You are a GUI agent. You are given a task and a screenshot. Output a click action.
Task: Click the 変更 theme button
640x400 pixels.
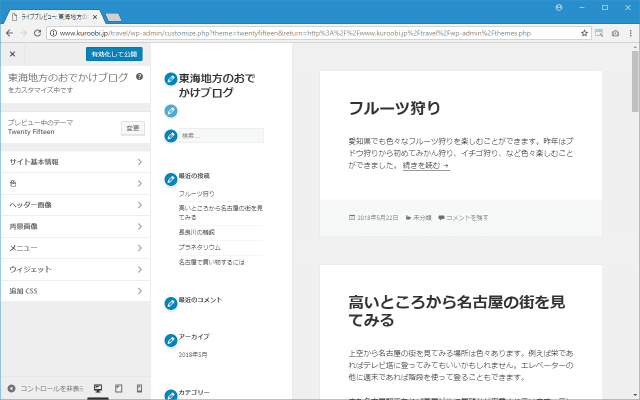132,127
